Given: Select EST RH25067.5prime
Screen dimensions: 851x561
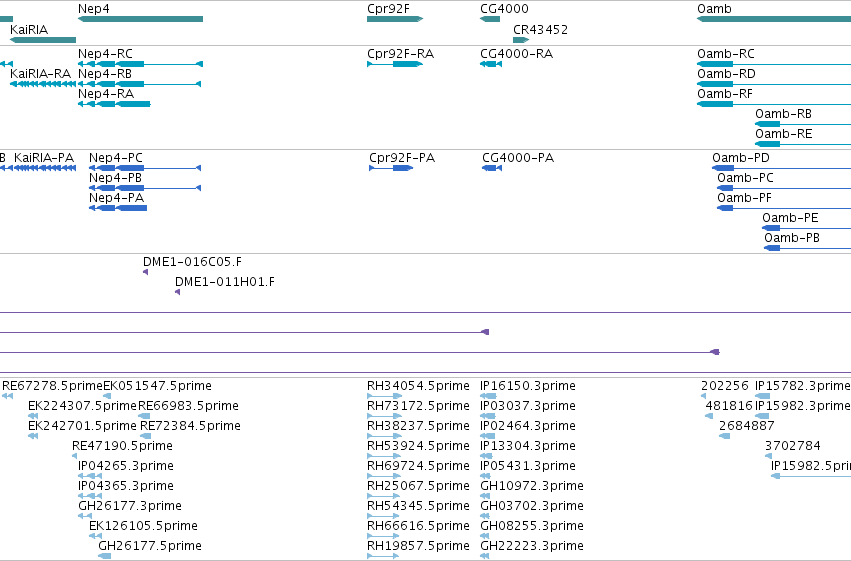Looking at the screenshot, I should tap(384, 496).
